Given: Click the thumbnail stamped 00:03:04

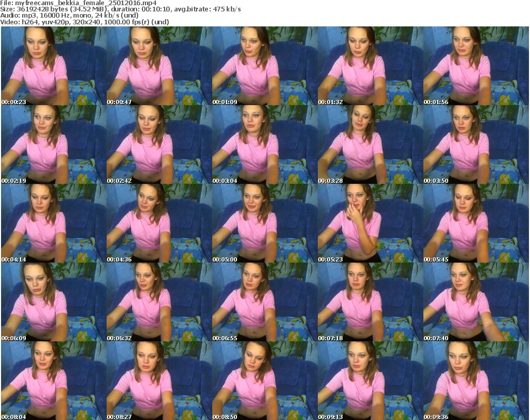Looking at the screenshot, I should (x=264, y=144).
